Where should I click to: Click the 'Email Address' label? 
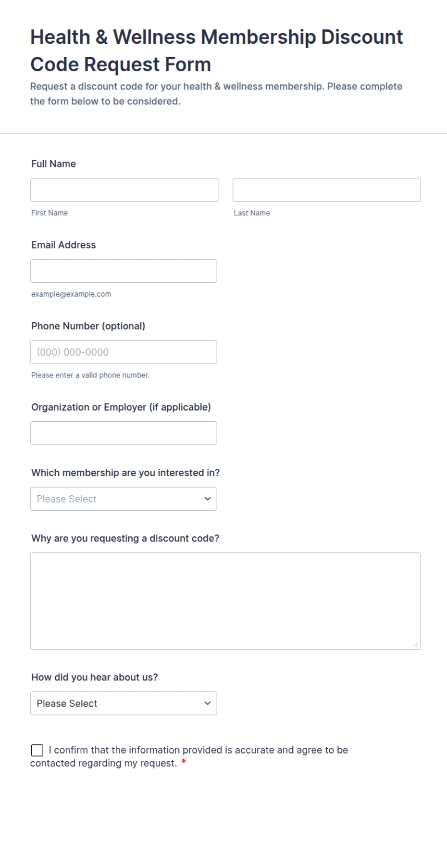(x=63, y=245)
